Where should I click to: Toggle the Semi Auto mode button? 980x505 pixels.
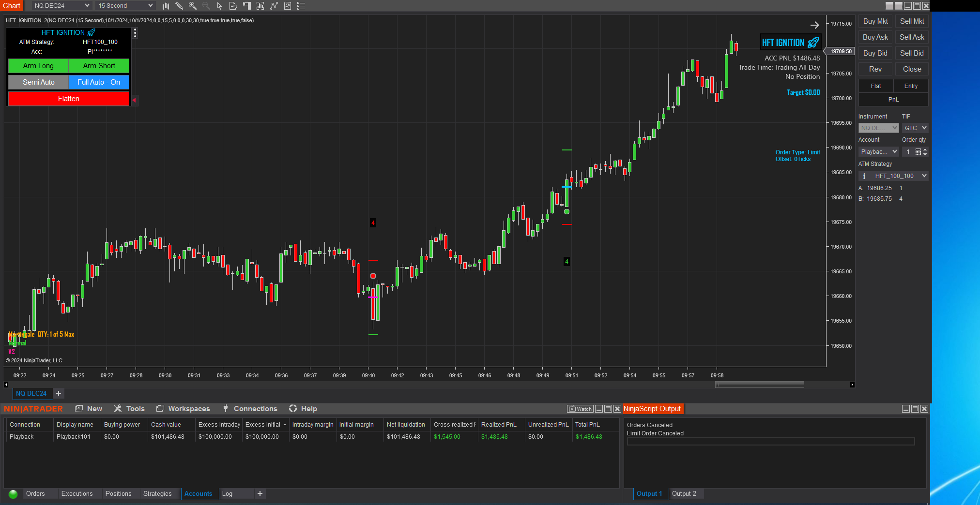click(x=39, y=82)
